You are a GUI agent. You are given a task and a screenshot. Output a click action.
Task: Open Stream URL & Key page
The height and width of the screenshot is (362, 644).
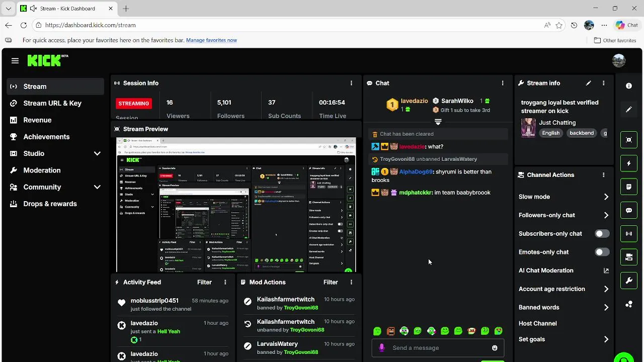point(55,103)
